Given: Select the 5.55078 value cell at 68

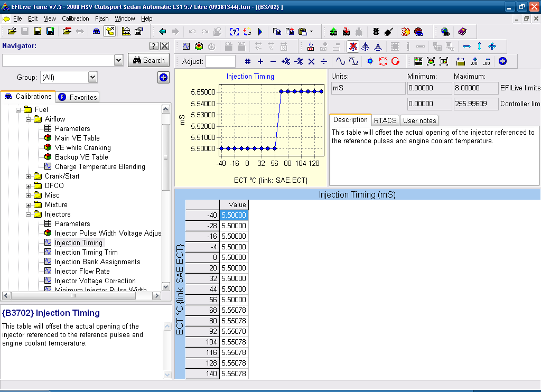Looking at the screenshot, I should tap(234, 310).
